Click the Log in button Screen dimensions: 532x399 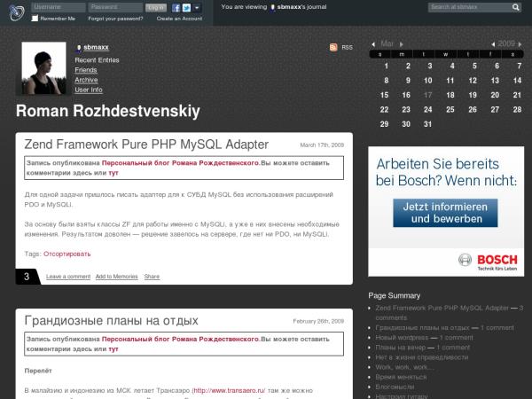tap(156, 7)
